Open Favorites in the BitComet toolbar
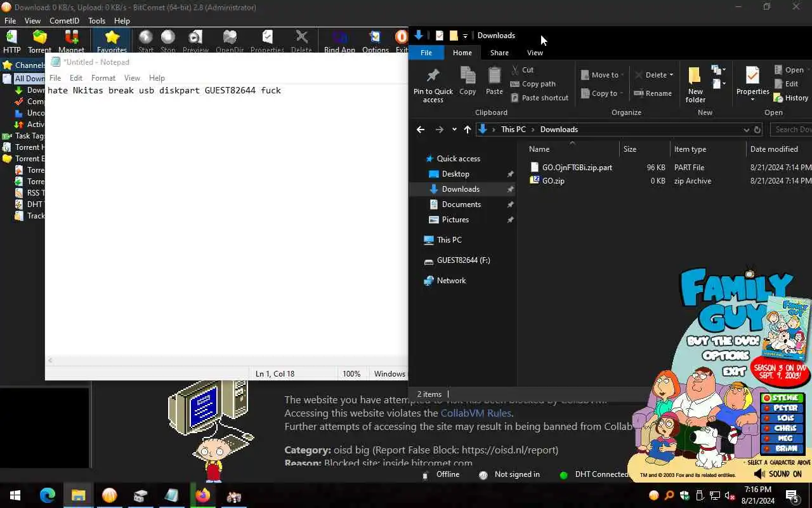 [x=112, y=42]
